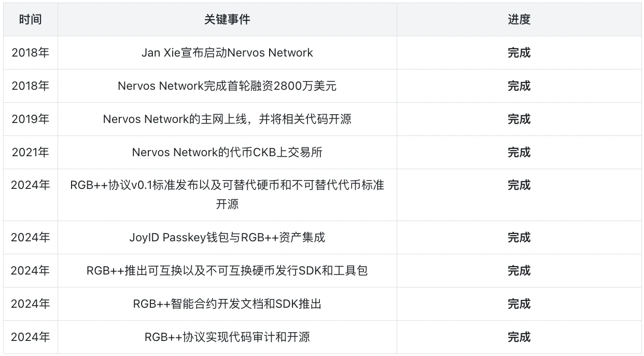Click 完成 in the 首轮融资 row
This screenshot has width=644, height=356.
tap(519, 86)
